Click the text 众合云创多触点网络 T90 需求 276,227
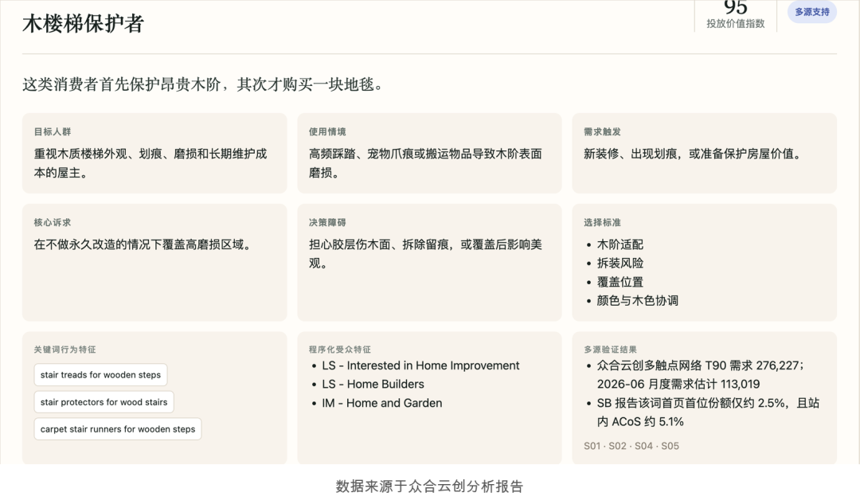Screen dimensions: 860x504 699,365
